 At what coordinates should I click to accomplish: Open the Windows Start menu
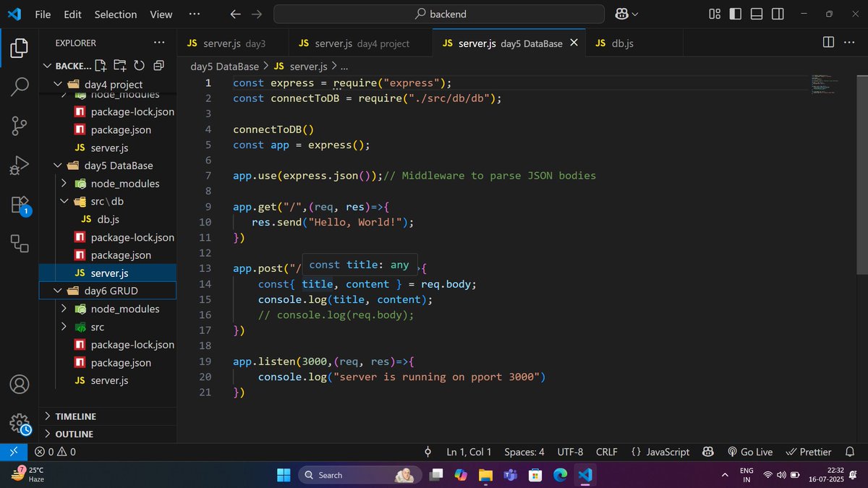pyautogui.click(x=284, y=475)
